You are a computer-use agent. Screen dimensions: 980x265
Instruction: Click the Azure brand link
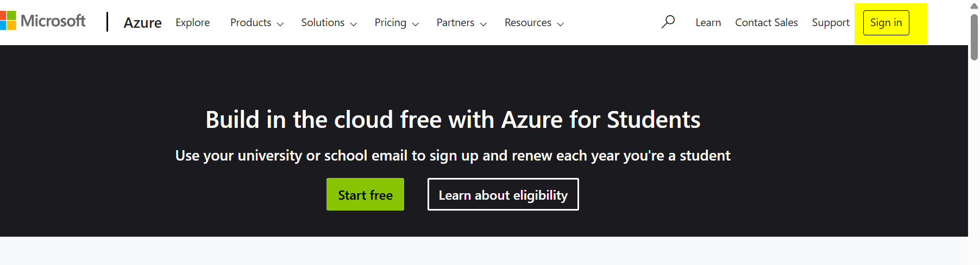pyautogui.click(x=143, y=22)
